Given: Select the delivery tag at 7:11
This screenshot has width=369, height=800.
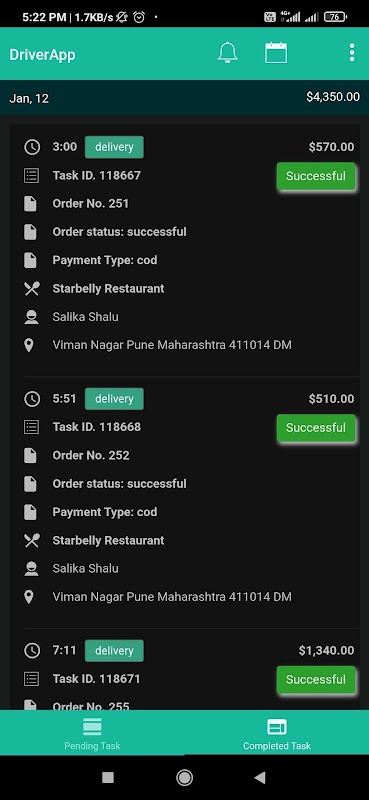Looking at the screenshot, I should (x=114, y=651).
